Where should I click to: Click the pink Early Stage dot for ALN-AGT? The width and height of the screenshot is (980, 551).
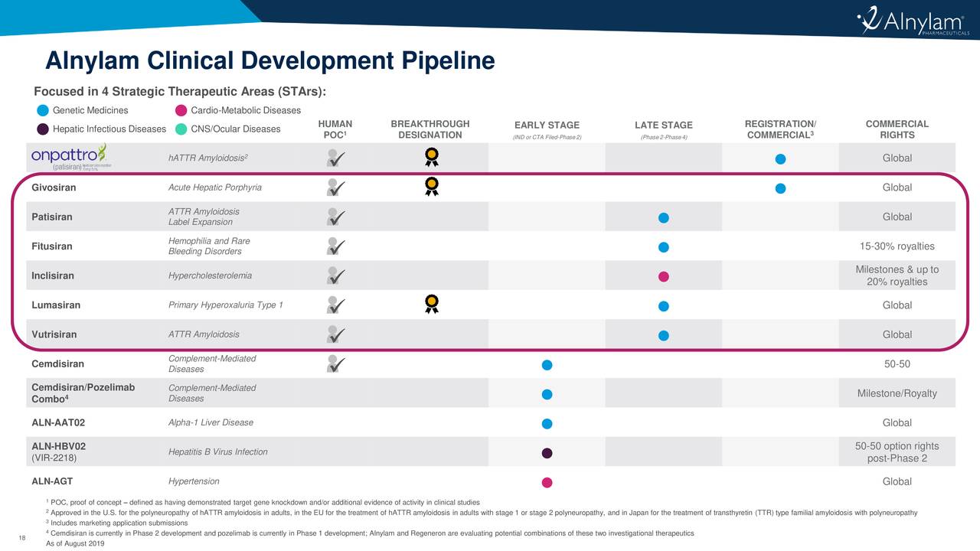pyautogui.click(x=547, y=482)
